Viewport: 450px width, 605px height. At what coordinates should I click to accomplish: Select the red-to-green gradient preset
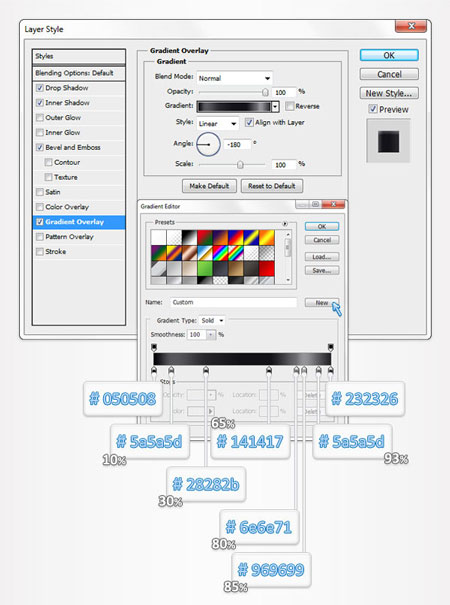click(205, 238)
